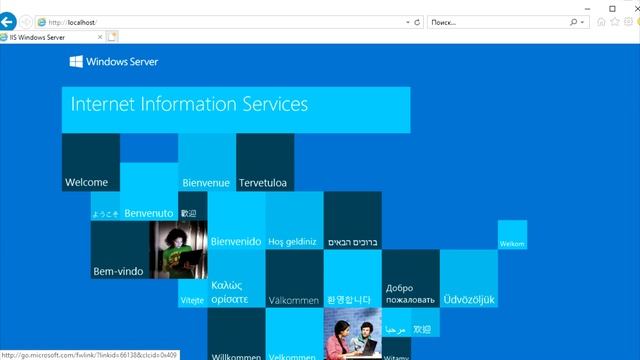Maximize the Internet Explorer window
Image resolution: width=640 pixels, height=360 pixels.
pos(612,9)
